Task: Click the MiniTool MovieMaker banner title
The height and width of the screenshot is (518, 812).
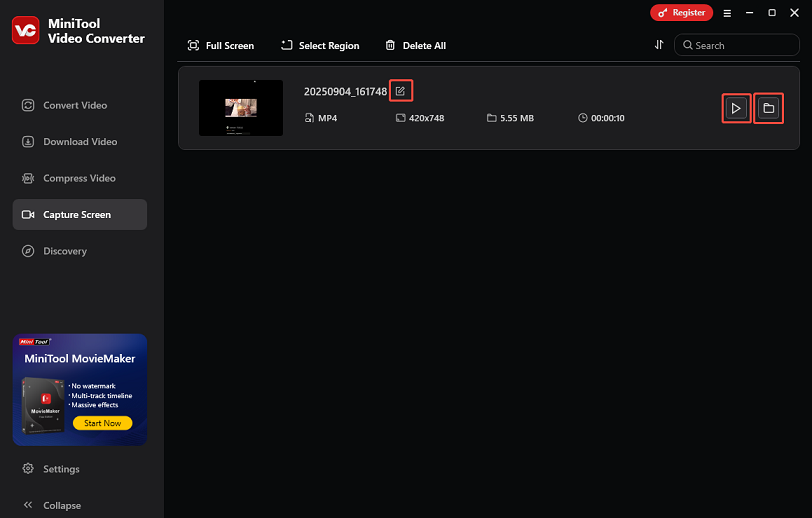Action: click(x=80, y=358)
